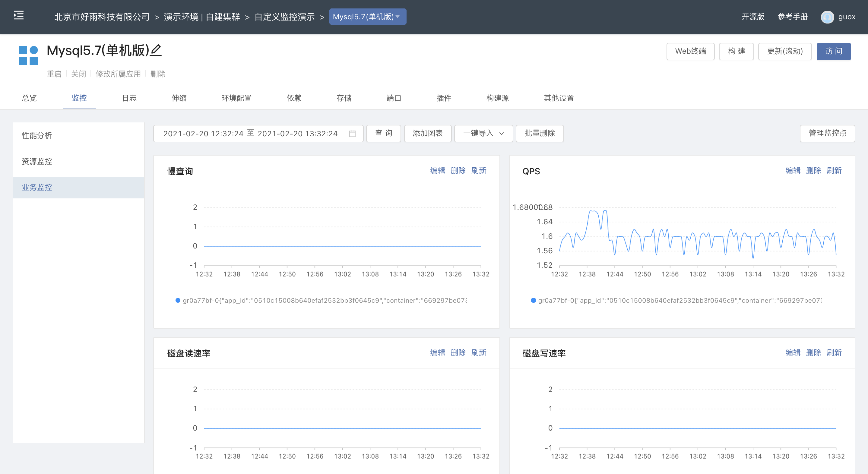Click the 添加图表 button
This screenshot has height=474, width=868.
click(427, 133)
